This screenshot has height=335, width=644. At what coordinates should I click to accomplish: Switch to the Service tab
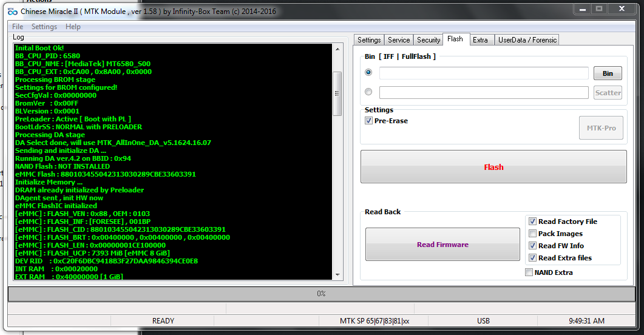(x=398, y=40)
